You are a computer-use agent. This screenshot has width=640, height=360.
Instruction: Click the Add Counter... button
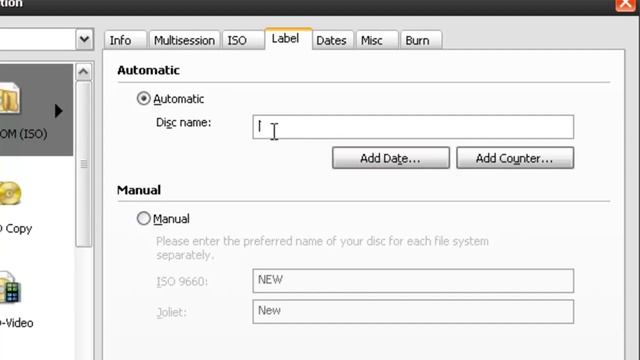point(515,158)
